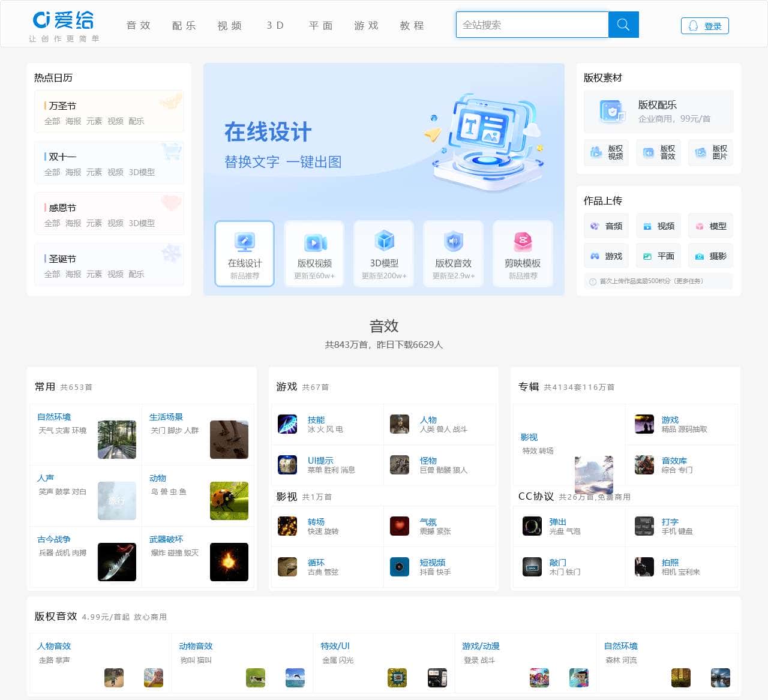The width and height of the screenshot is (768, 700).
Task: Click 海报 link under 圣诞节
Action: pos(73,274)
